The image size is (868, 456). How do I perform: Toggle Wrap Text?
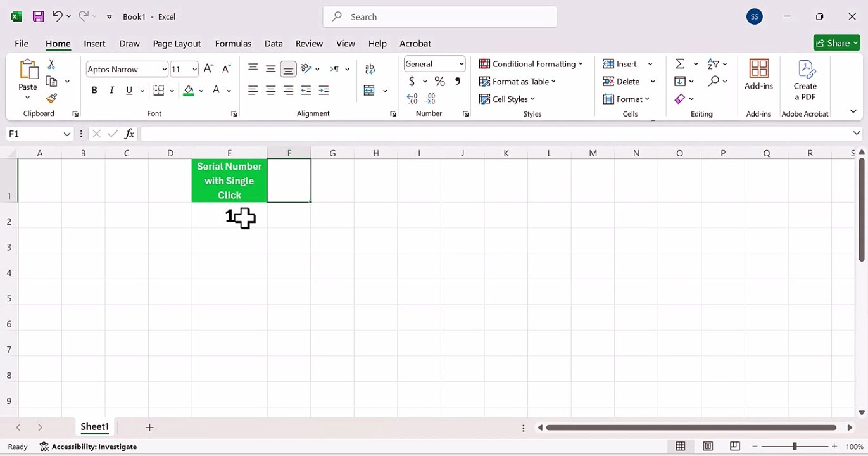370,68
